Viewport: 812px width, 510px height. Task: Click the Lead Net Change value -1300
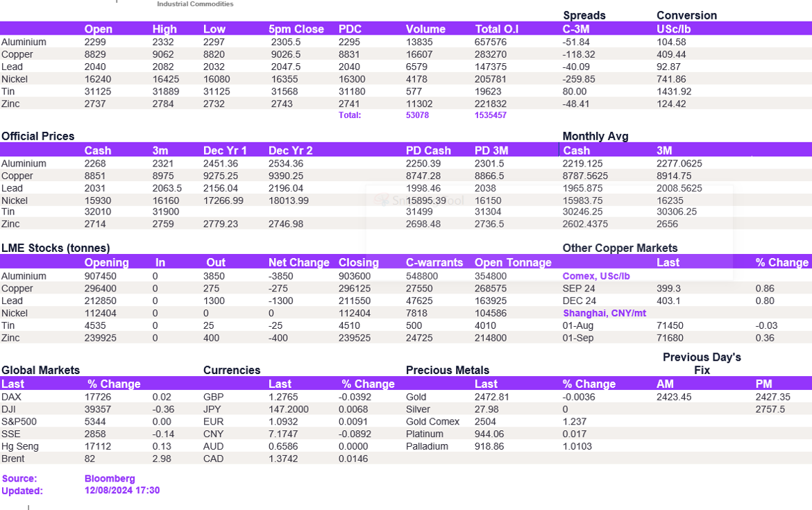[280, 301]
